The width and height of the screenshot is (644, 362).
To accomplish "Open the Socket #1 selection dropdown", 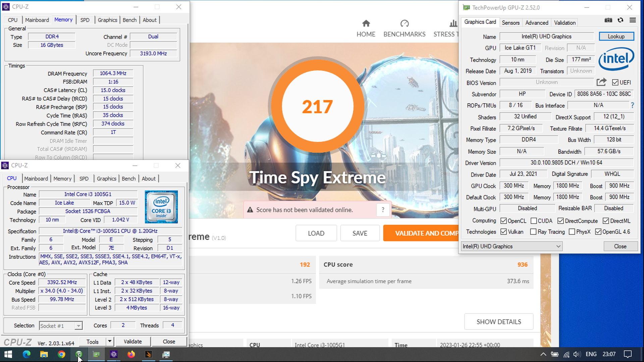I will click(x=60, y=326).
